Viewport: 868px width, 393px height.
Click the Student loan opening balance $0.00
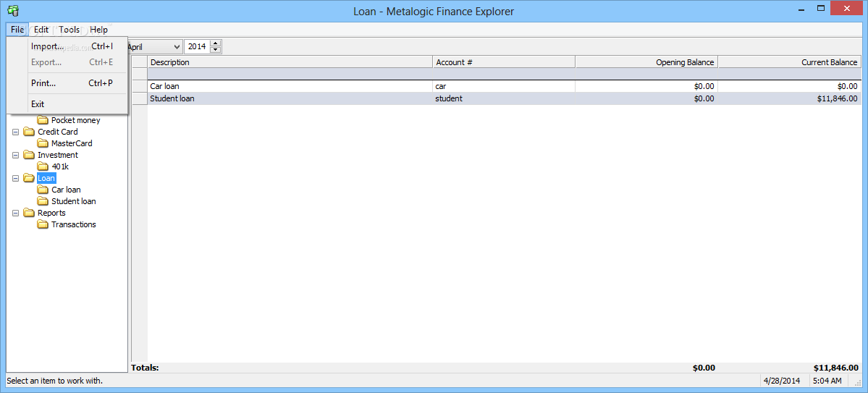pos(704,98)
